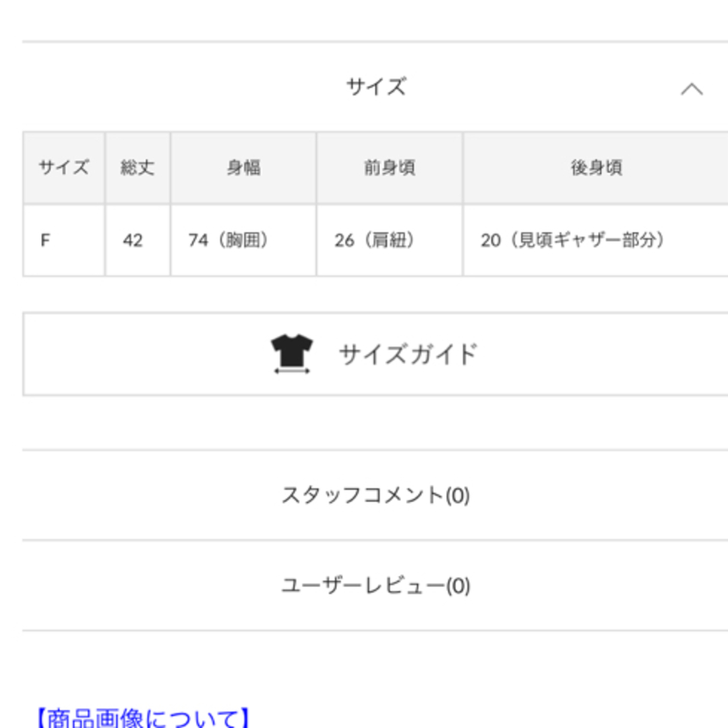The width and height of the screenshot is (728, 728).
Task: Select the 後身頃 column header
Action: pyautogui.click(x=596, y=168)
